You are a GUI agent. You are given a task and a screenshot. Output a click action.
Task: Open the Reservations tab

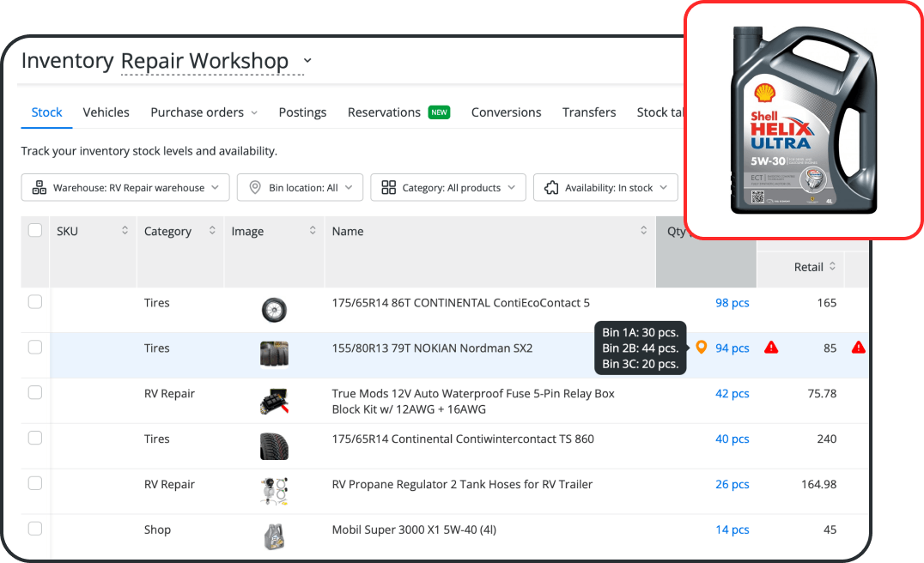(x=384, y=112)
